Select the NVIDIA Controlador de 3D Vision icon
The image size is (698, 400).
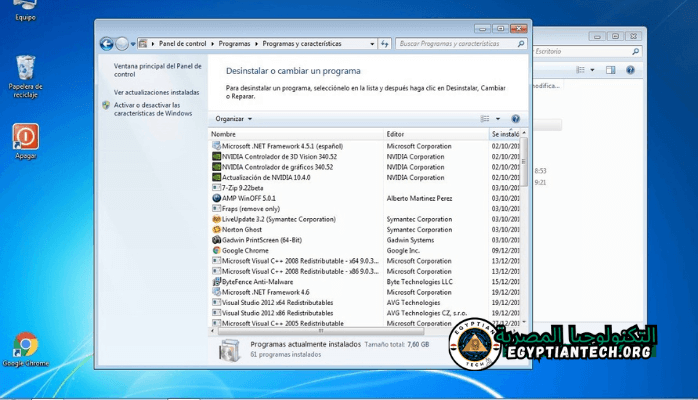pyautogui.click(x=216, y=157)
